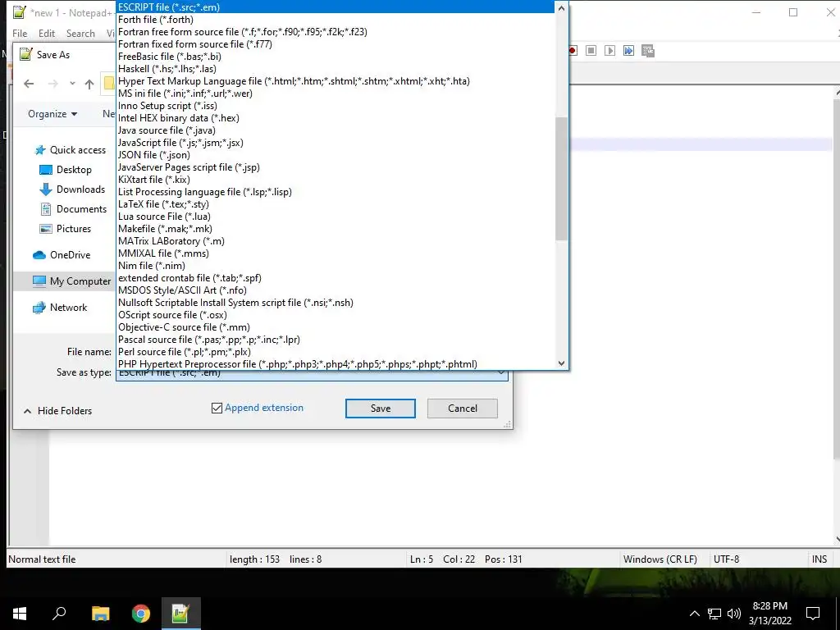
Task: Open the Organize dropdown
Action: 52,114
